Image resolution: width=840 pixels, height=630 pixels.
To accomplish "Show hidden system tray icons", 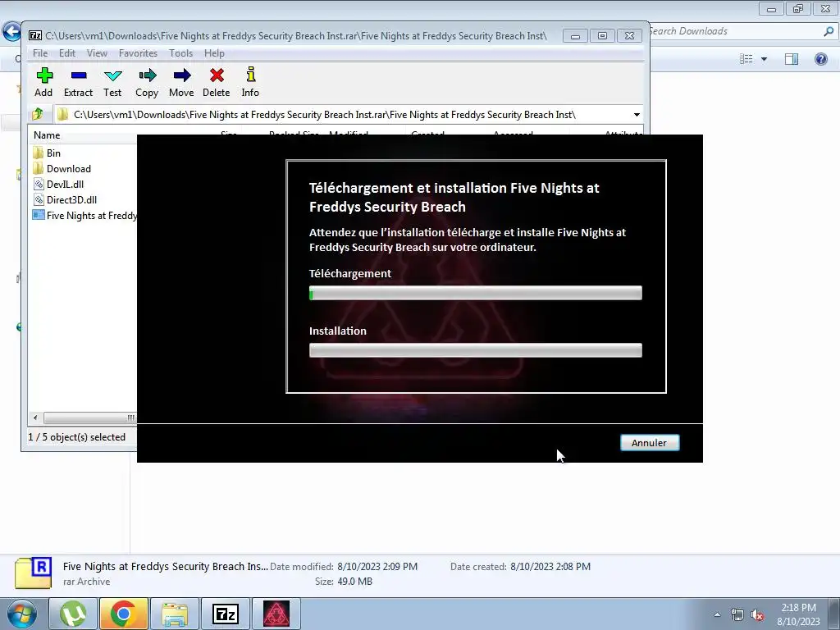I will 717,615.
